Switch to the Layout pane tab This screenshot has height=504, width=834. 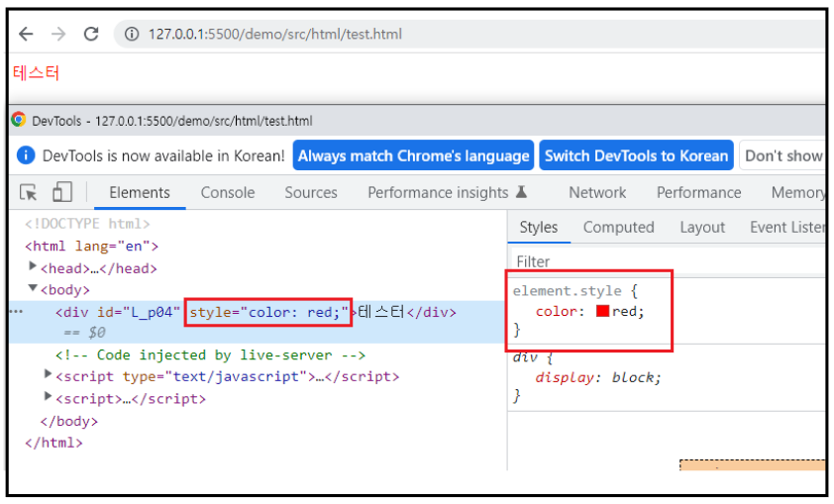tap(702, 228)
